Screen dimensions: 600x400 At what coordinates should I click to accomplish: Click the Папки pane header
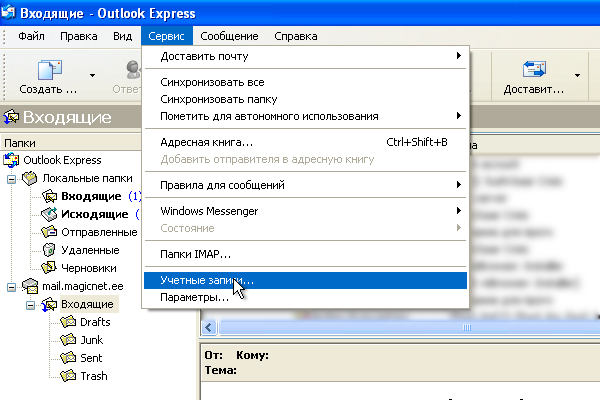[x=72, y=143]
